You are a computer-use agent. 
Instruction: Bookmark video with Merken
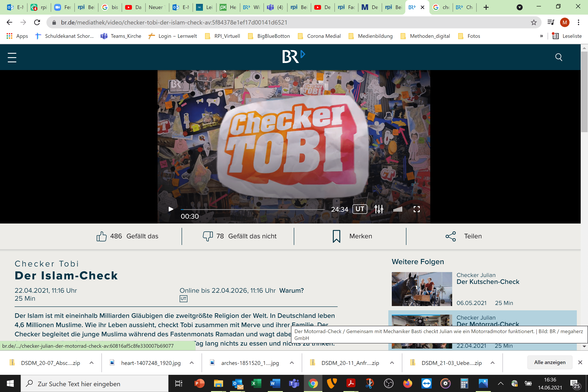337,236
